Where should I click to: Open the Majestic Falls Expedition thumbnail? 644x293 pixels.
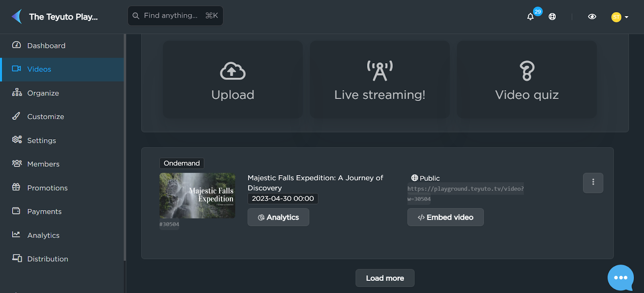197,196
